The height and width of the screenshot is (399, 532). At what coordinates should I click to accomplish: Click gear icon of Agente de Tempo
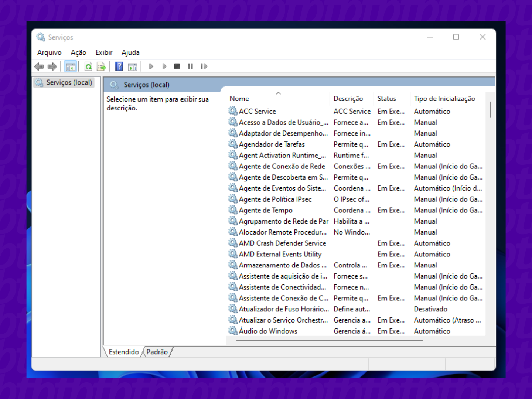tap(233, 210)
